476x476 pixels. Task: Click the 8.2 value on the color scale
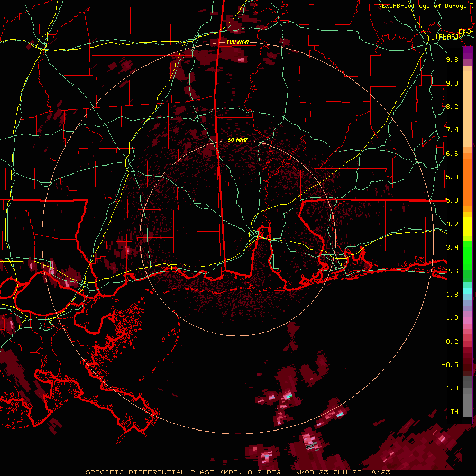[x=452, y=106]
